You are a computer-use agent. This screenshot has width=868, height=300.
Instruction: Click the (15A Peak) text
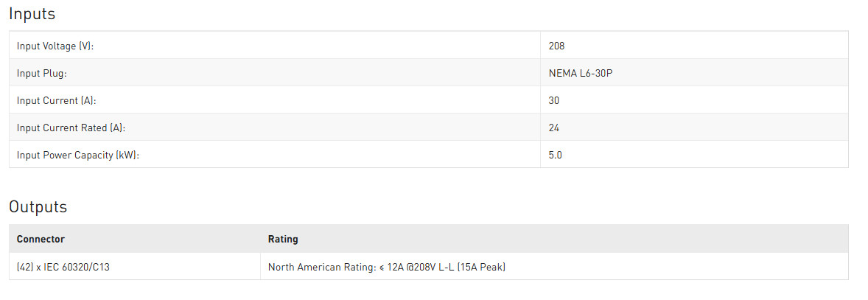point(481,267)
